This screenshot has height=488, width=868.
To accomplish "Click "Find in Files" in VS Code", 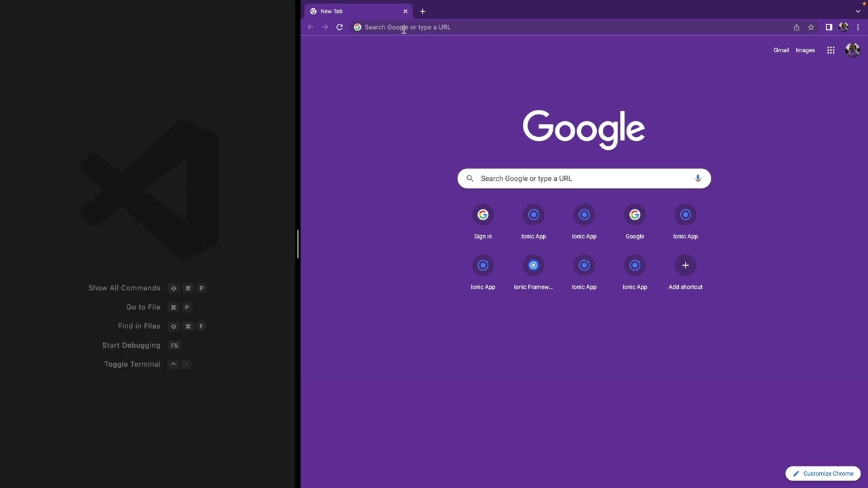I will coord(139,326).
